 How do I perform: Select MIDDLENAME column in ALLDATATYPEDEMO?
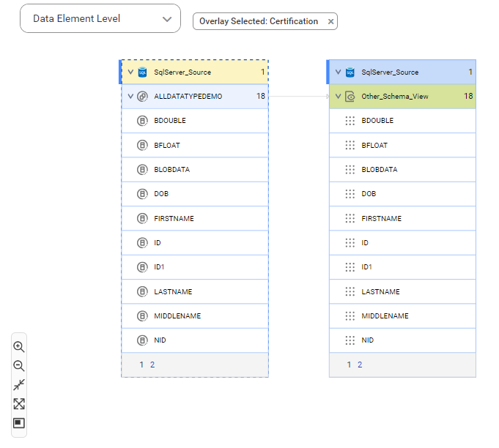[195, 316]
